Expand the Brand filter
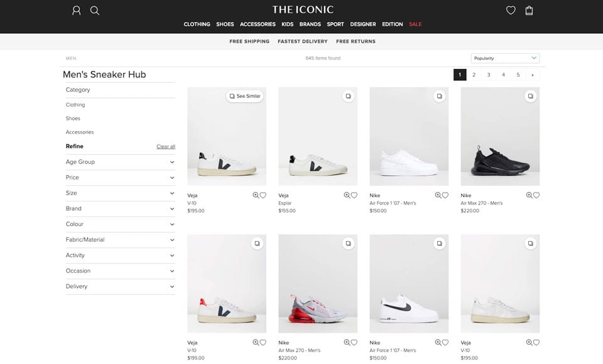603x364 pixels. point(120,209)
